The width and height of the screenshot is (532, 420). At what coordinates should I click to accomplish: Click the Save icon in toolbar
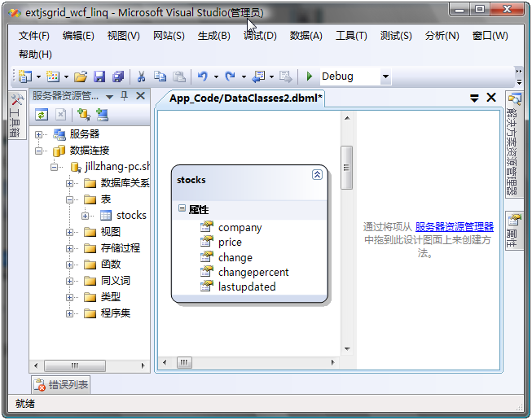(x=99, y=77)
